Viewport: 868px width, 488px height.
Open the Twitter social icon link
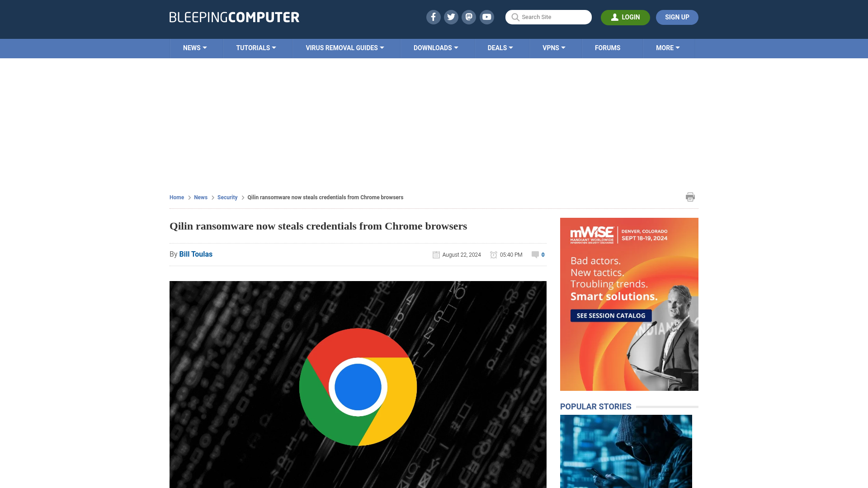tap(451, 17)
